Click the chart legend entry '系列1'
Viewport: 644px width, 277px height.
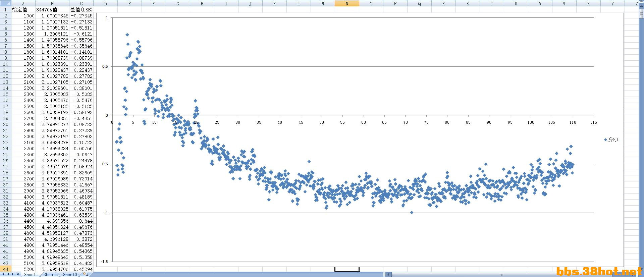click(611, 140)
